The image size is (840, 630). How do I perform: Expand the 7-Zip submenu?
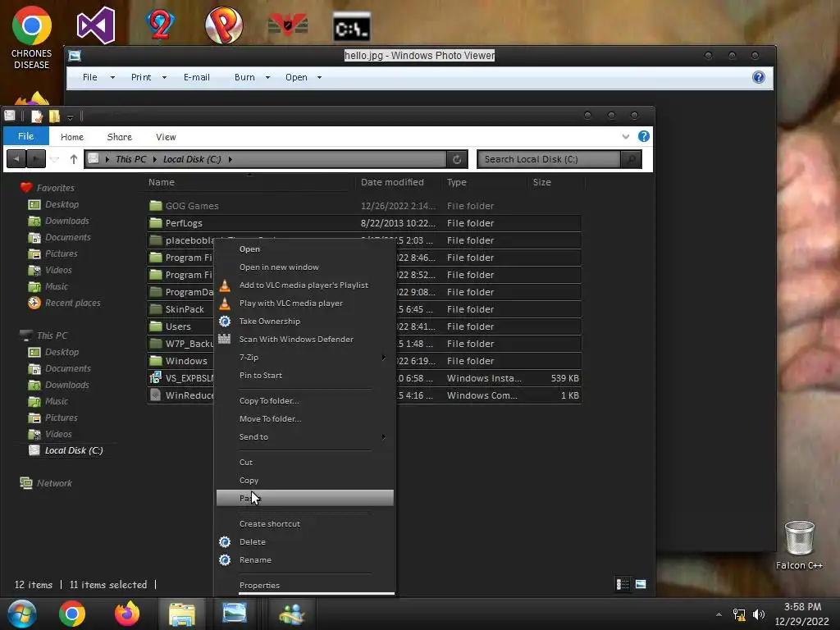click(305, 358)
